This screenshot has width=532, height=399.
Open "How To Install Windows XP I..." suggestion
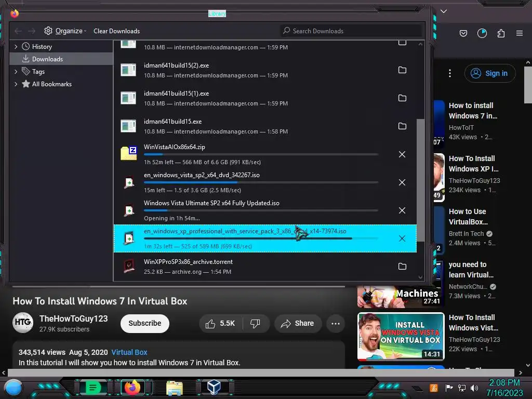coord(474,164)
